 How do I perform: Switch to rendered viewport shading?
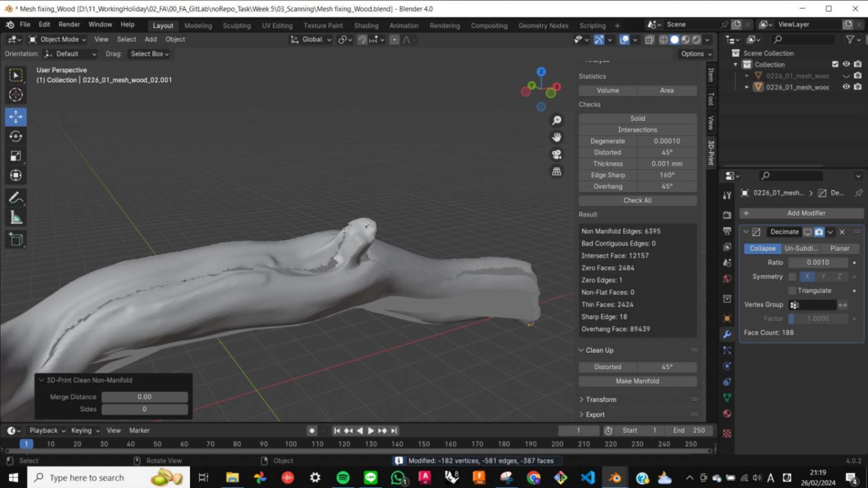click(696, 39)
